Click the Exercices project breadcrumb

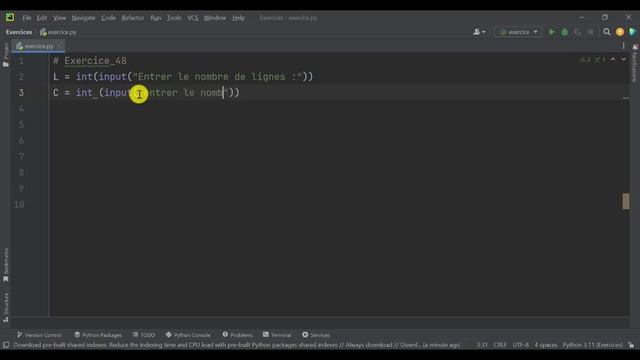(x=19, y=32)
